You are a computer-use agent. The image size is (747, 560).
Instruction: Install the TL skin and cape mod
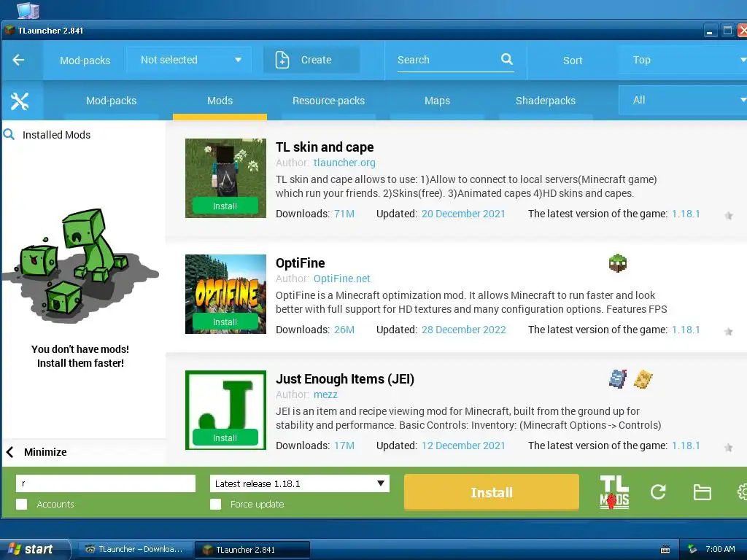(x=225, y=206)
